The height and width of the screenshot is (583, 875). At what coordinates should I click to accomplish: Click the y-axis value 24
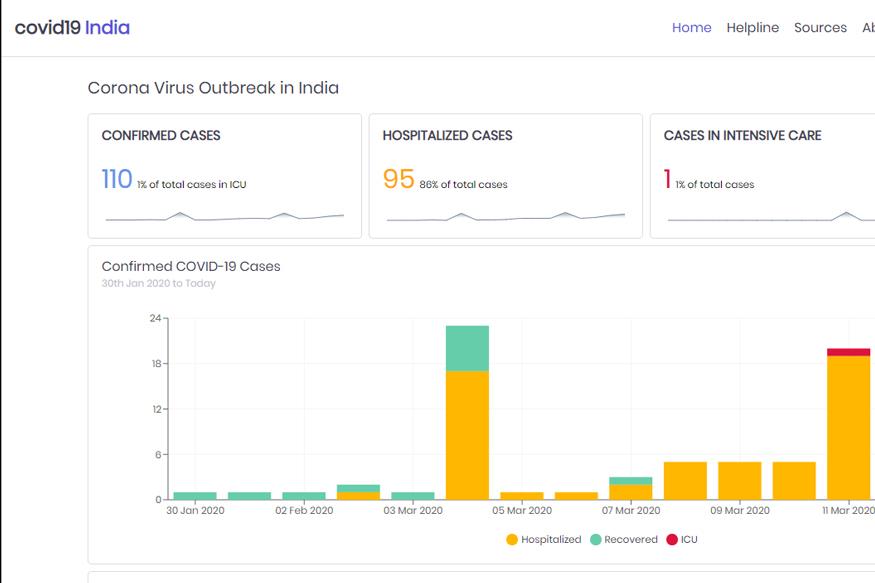[x=155, y=319]
